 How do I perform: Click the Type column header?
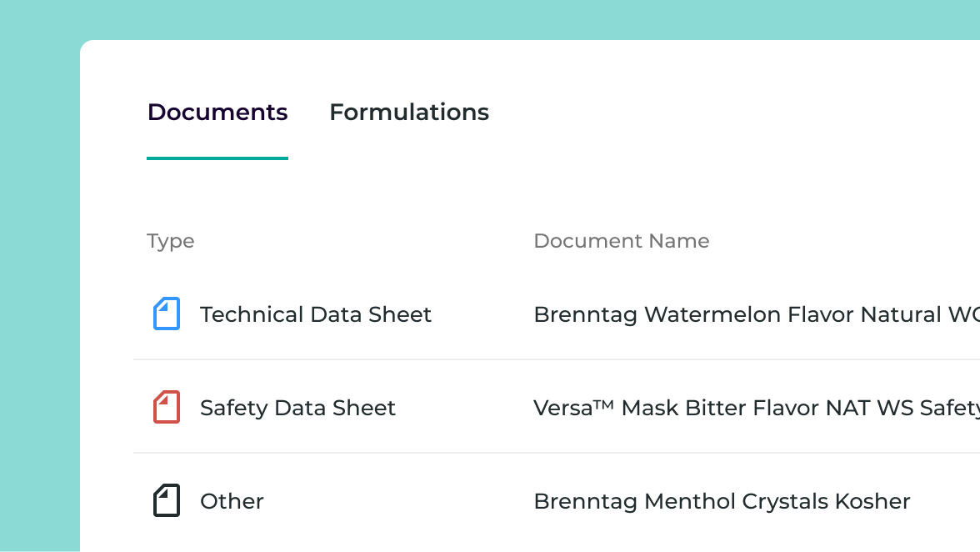[x=171, y=242]
